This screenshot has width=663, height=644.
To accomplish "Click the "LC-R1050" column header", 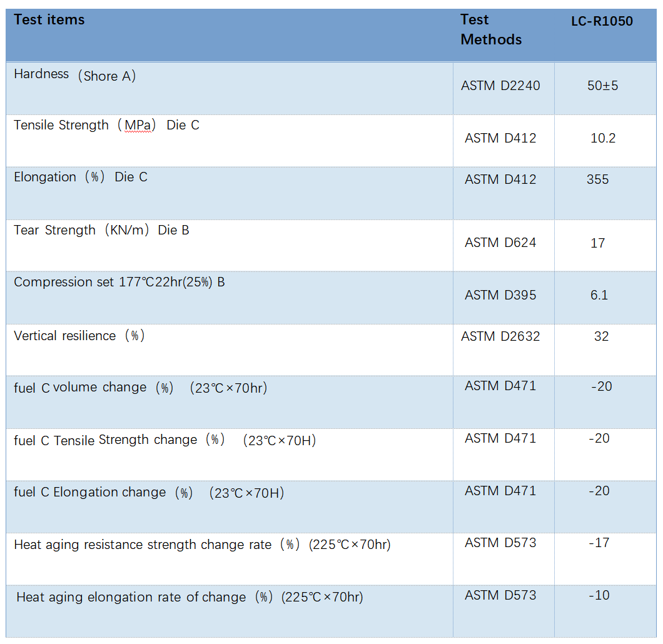I will click(x=602, y=21).
